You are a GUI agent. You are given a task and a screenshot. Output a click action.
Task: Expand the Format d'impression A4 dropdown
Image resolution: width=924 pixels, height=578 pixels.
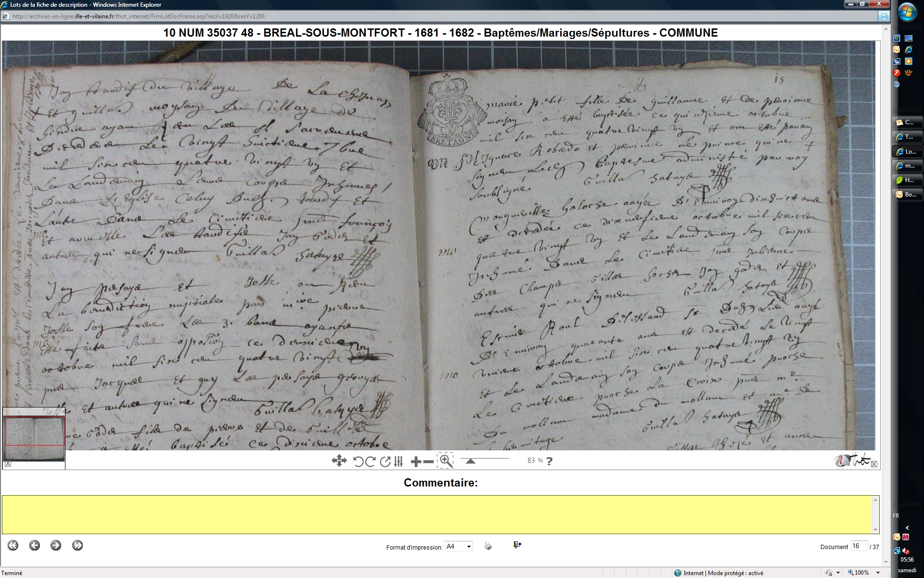469,547
